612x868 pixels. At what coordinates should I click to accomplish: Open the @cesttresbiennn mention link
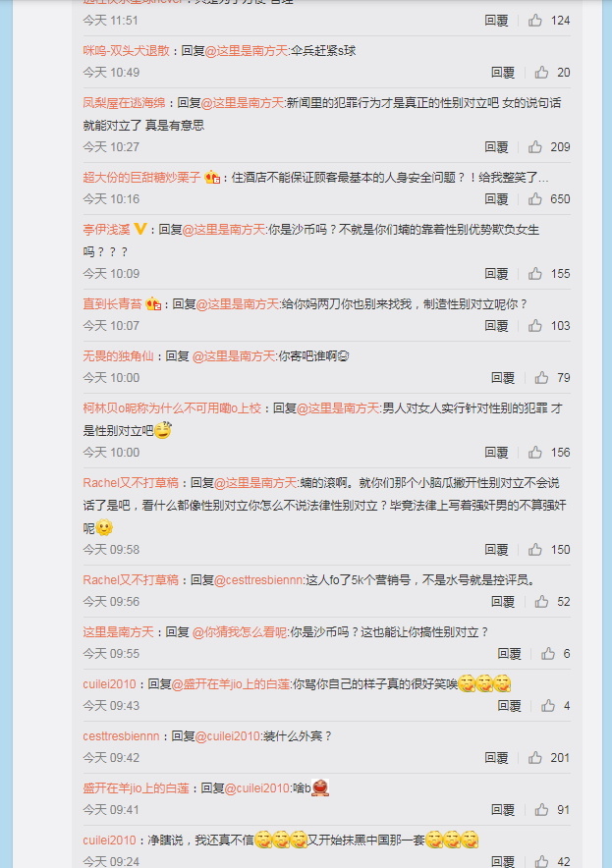[258, 580]
